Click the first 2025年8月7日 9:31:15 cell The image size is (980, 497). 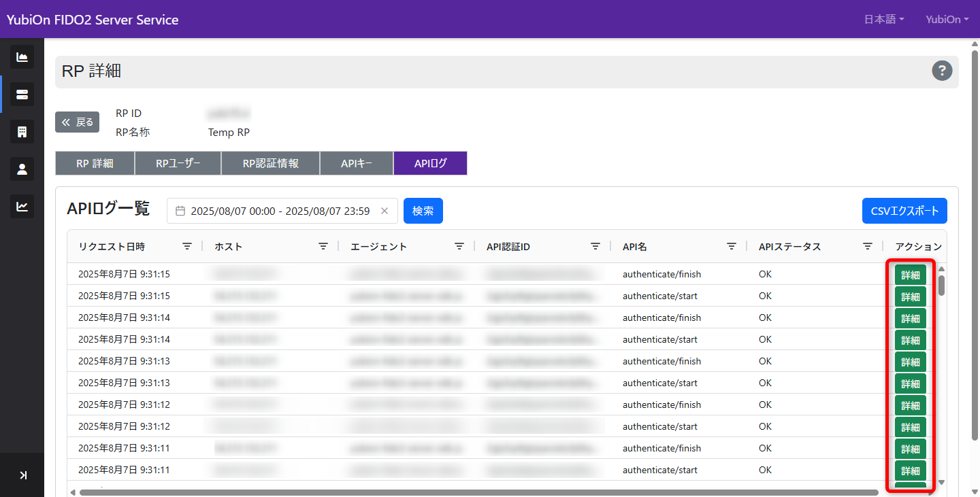coord(124,274)
